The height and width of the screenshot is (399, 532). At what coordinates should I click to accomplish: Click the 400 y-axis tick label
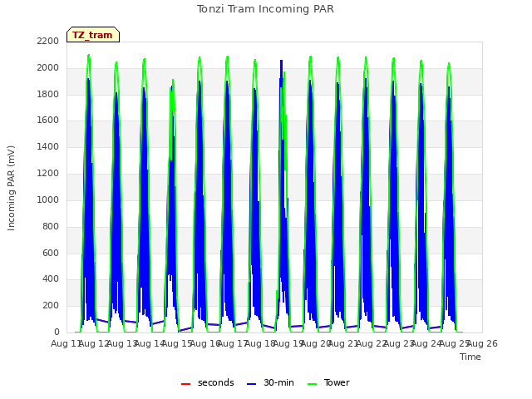51,279
